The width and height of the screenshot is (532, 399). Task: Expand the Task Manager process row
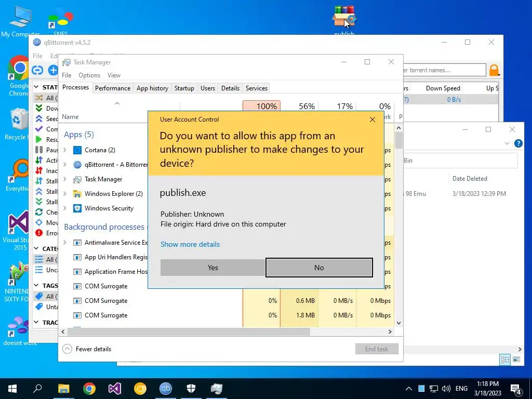click(x=65, y=179)
